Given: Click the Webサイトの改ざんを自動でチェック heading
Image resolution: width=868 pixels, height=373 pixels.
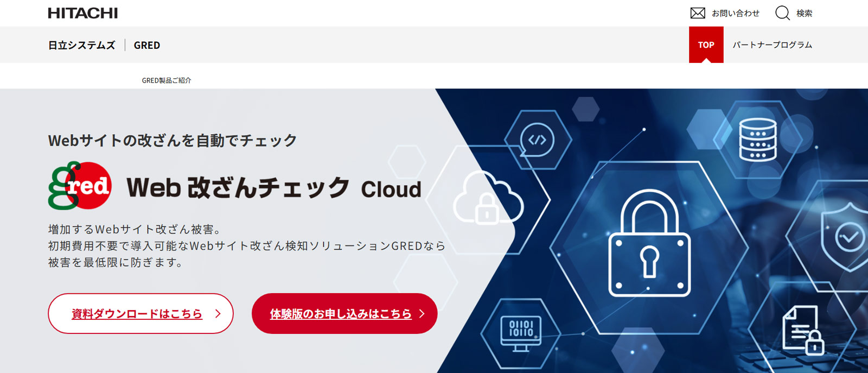Looking at the screenshot, I should click(x=173, y=141).
